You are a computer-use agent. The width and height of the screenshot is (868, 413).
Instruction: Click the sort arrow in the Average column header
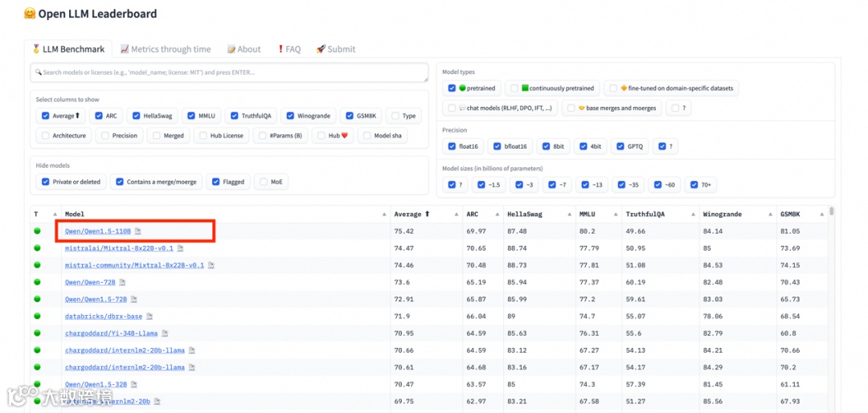(457, 215)
